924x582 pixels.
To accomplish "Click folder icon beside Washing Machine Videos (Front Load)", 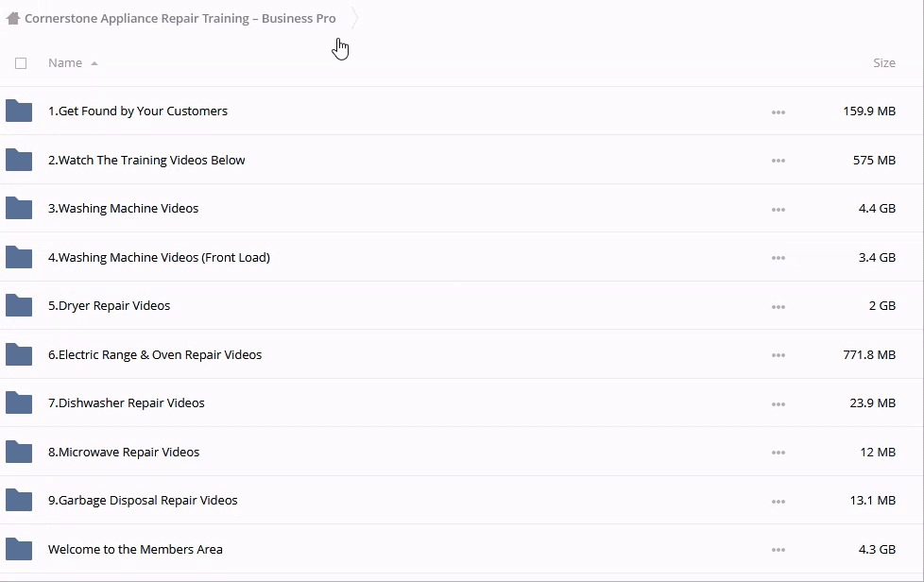I will (19, 258).
